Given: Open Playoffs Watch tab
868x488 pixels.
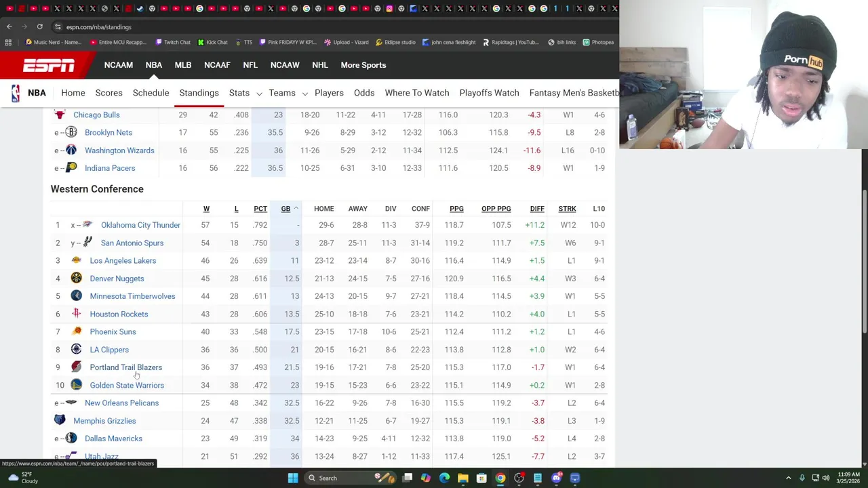Looking at the screenshot, I should (489, 93).
